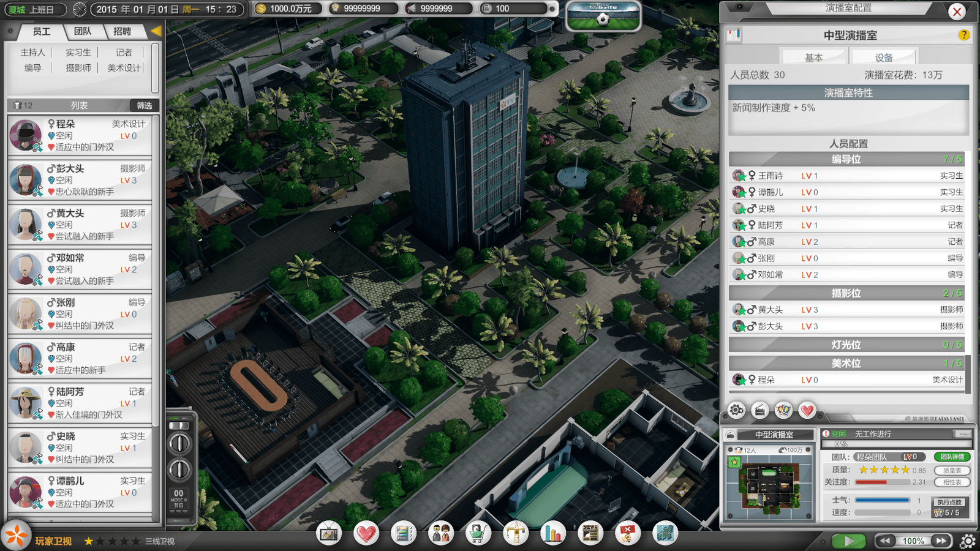Click the 程朵团队 team name field
The image size is (980, 551).
890,457
